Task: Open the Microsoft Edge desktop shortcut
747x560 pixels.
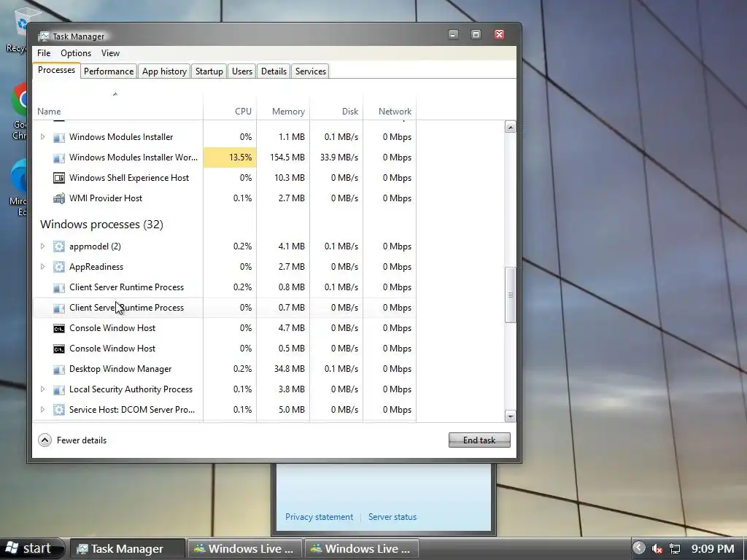Action: 19,187
